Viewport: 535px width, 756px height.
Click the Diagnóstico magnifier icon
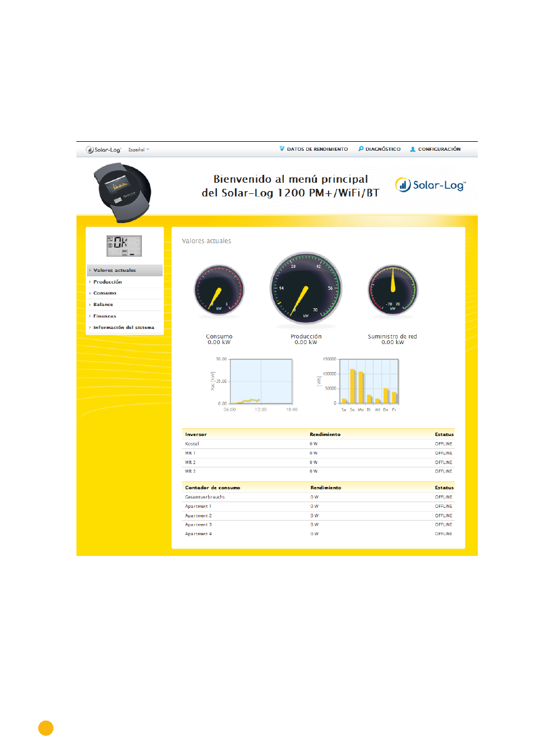point(361,149)
